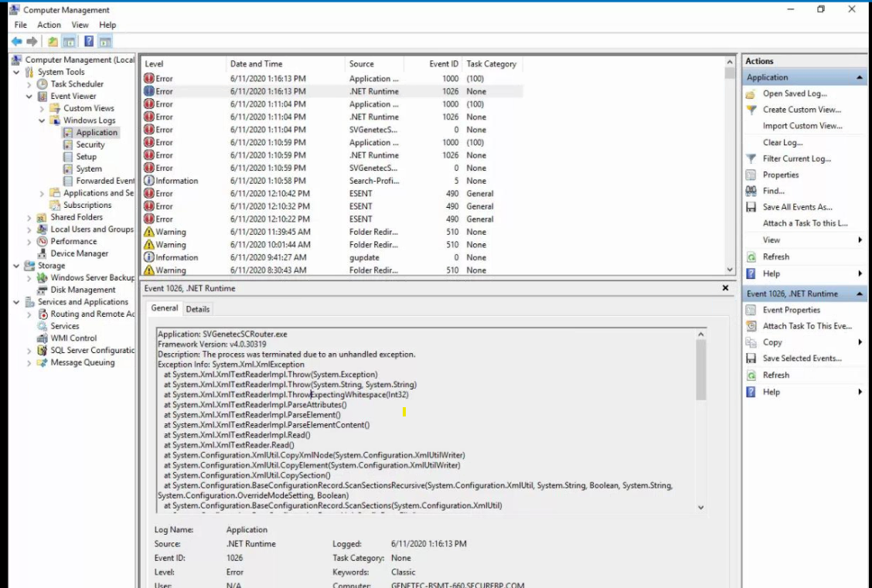
Task: Click Event Properties in the Actions pane
Action: pyautogui.click(x=791, y=310)
